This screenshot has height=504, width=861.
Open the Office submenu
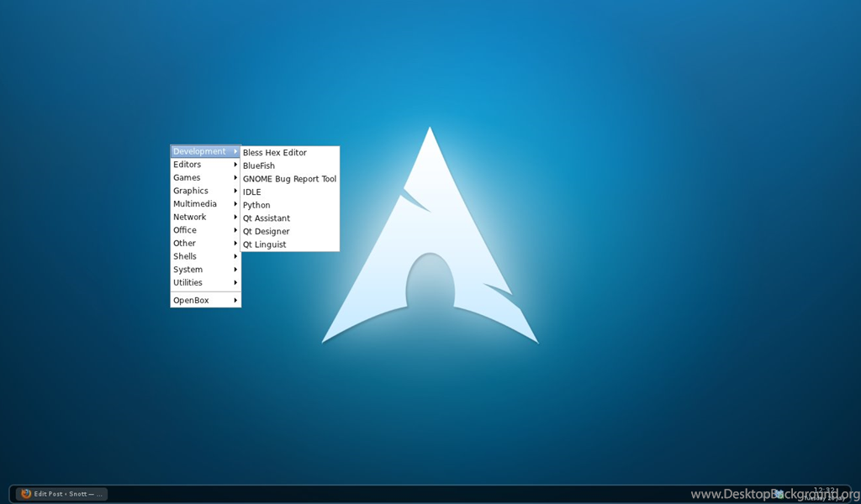205,230
